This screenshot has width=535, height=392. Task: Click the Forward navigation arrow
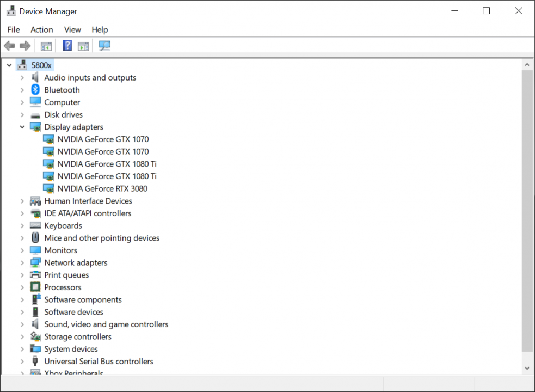[25, 46]
